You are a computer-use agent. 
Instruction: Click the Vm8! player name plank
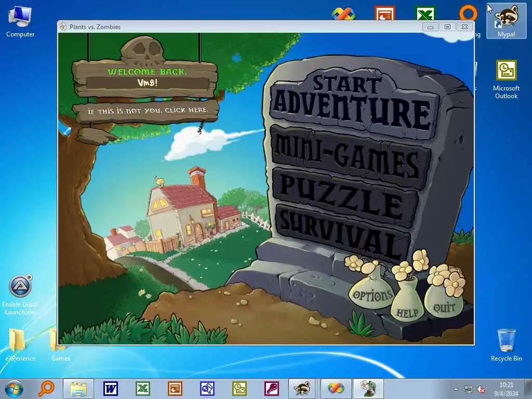147,83
